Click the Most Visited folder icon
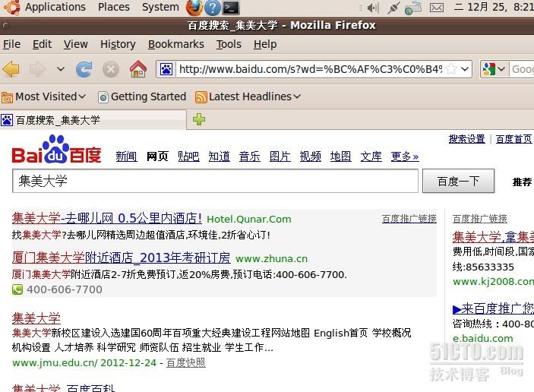 pos(7,97)
